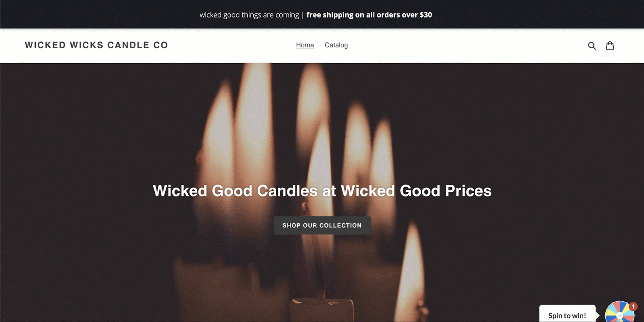Open the shopping bag cart icon
The image size is (644, 322).
pos(610,45)
